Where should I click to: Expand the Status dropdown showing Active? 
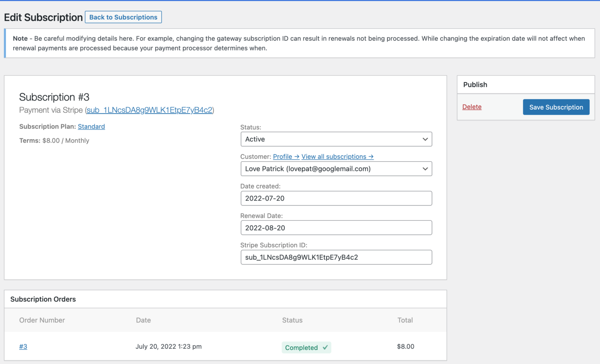click(x=336, y=139)
